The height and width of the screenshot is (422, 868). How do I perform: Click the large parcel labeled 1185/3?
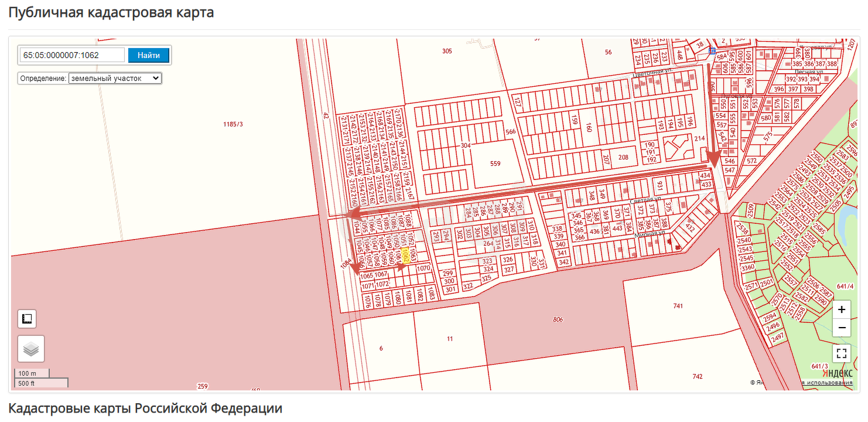point(233,124)
